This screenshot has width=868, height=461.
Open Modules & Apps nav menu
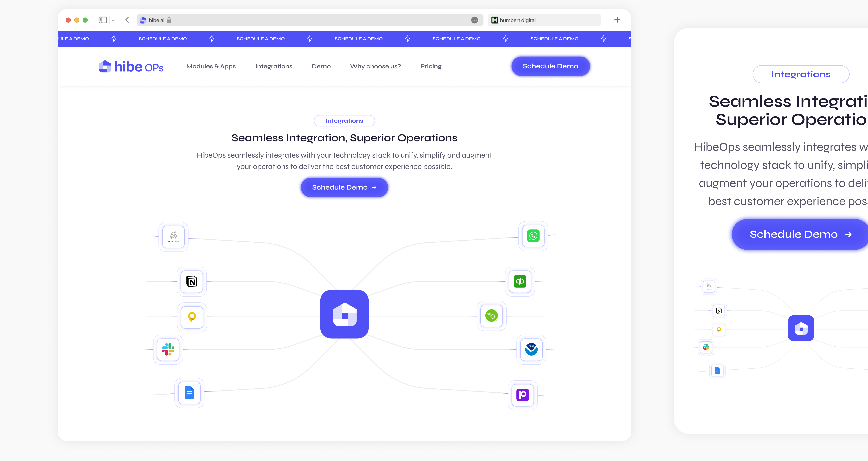[211, 66]
